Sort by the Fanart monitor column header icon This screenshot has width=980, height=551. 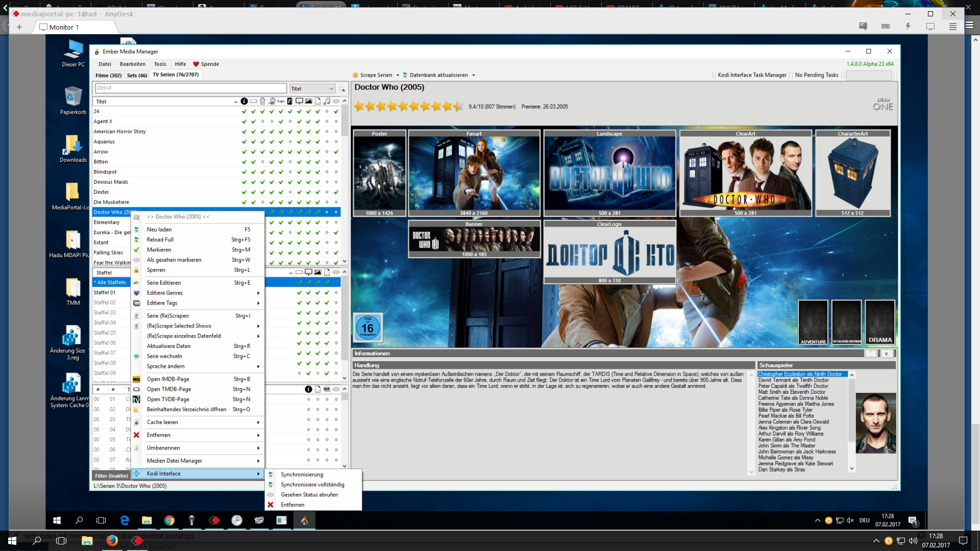tap(299, 101)
